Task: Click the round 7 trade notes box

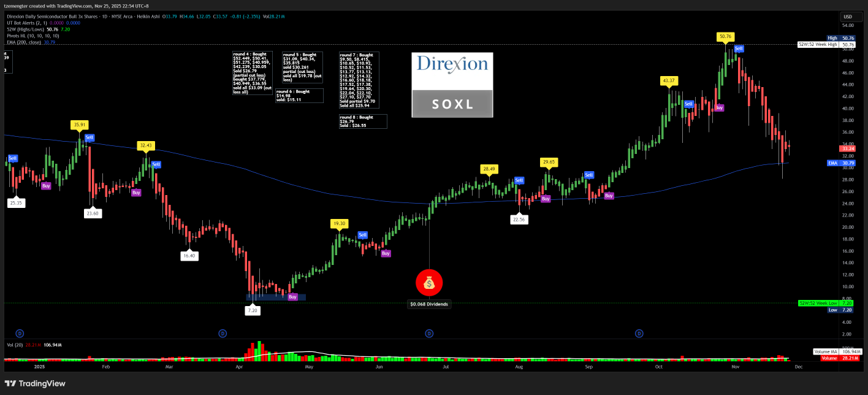Action: pyautogui.click(x=359, y=80)
